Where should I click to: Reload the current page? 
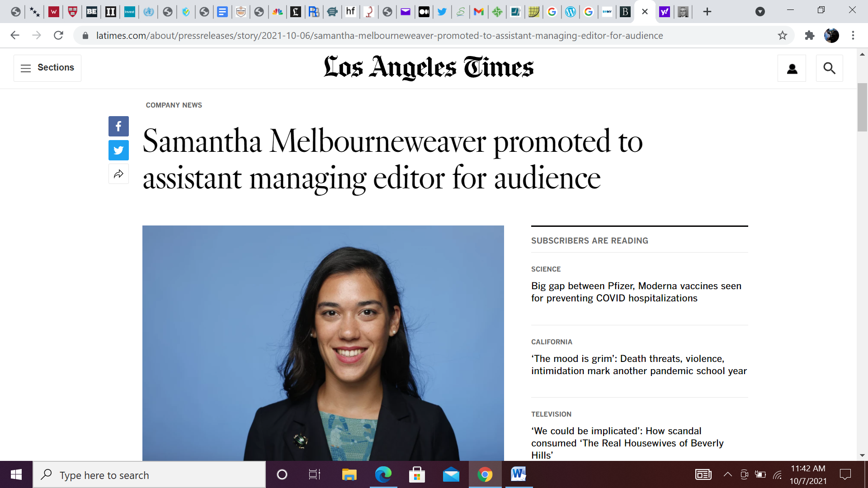point(58,35)
